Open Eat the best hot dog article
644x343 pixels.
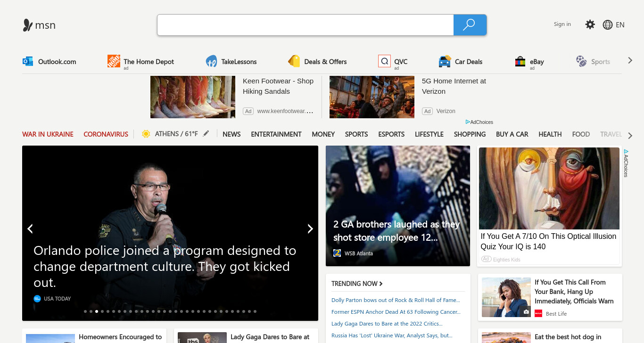click(x=550, y=336)
